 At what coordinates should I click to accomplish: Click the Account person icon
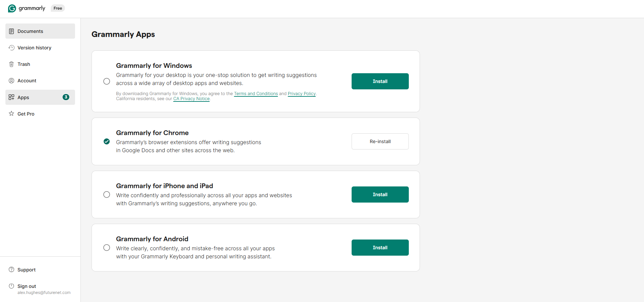click(11, 80)
